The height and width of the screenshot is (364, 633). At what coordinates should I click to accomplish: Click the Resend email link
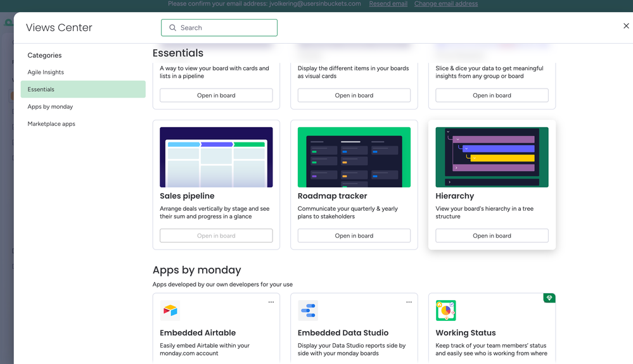point(388,4)
